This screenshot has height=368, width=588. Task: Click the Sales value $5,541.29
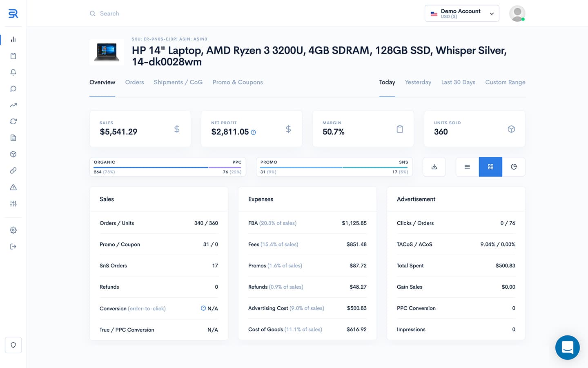point(118,132)
